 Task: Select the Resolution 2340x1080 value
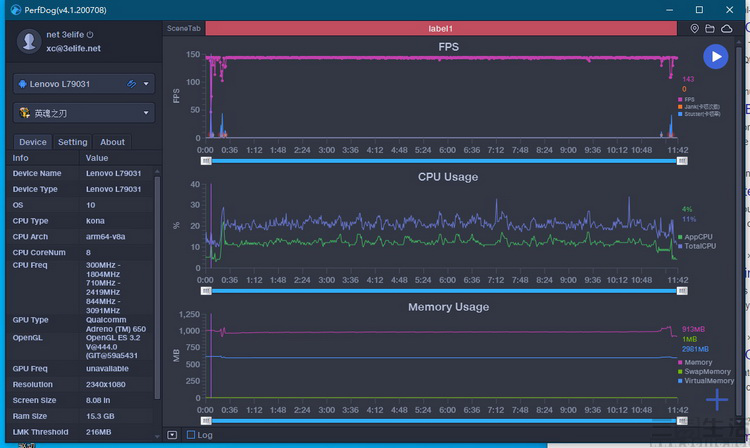click(x=106, y=384)
